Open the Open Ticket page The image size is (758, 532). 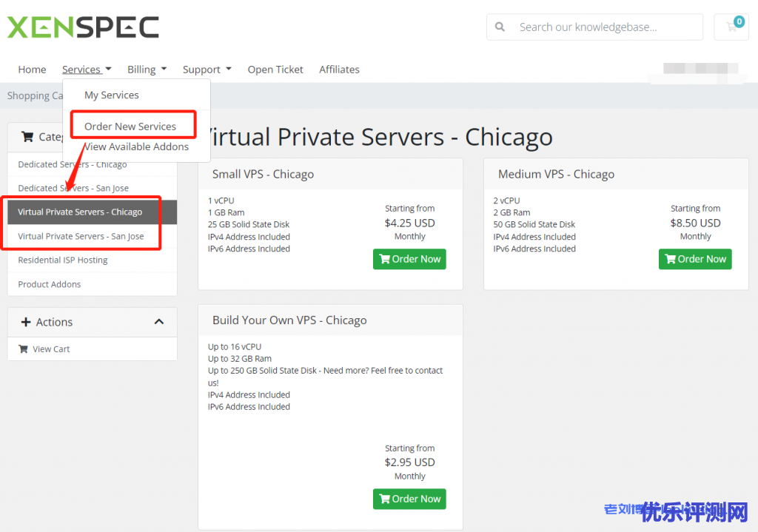[275, 70]
